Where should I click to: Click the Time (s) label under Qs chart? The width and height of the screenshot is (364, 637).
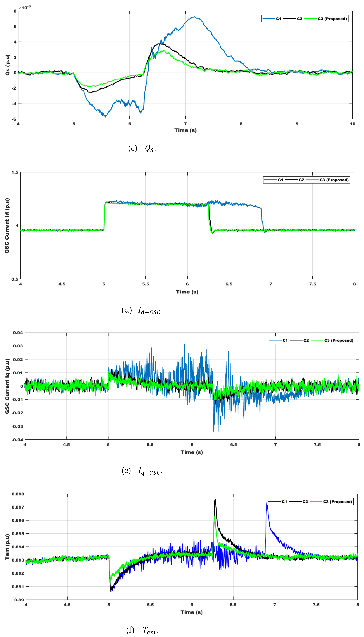tap(185, 130)
